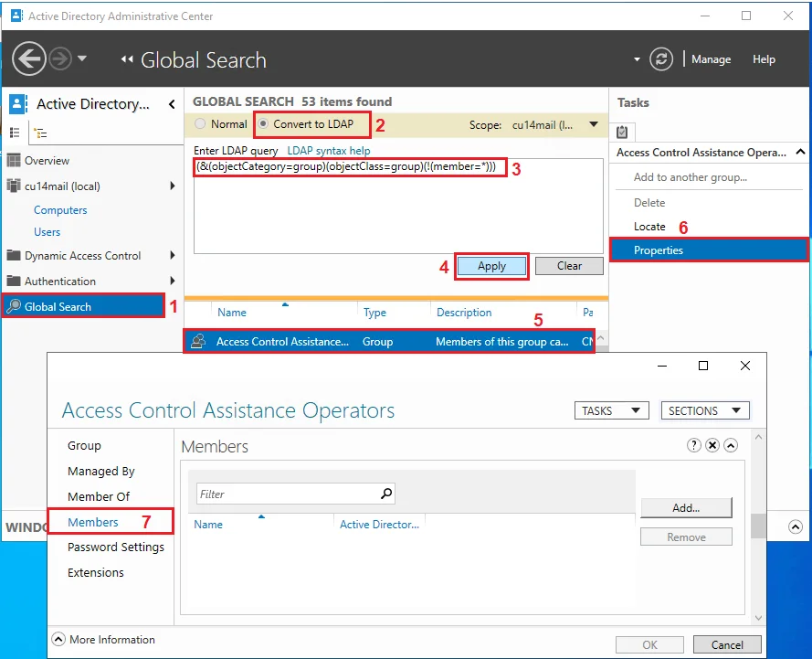The height and width of the screenshot is (659, 812).
Task: Select the Convert to LDAP radio button
Action: click(x=263, y=124)
